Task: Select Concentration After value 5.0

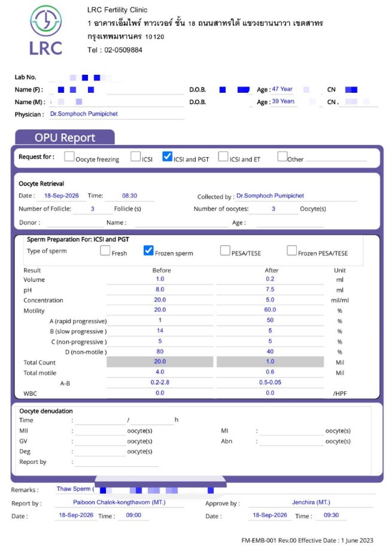Action: click(x=270, y=300)
